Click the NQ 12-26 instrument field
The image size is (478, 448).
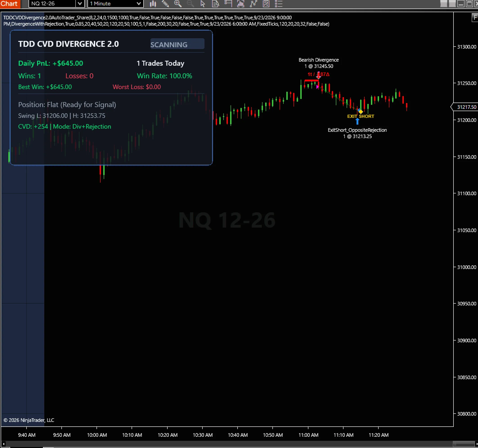pos(52,4)
